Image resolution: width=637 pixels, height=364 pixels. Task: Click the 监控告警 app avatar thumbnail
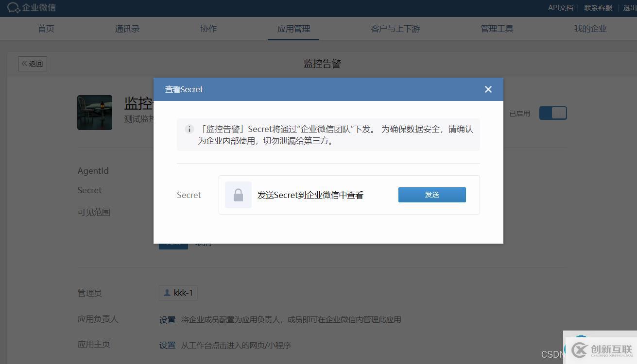point(95,113)
